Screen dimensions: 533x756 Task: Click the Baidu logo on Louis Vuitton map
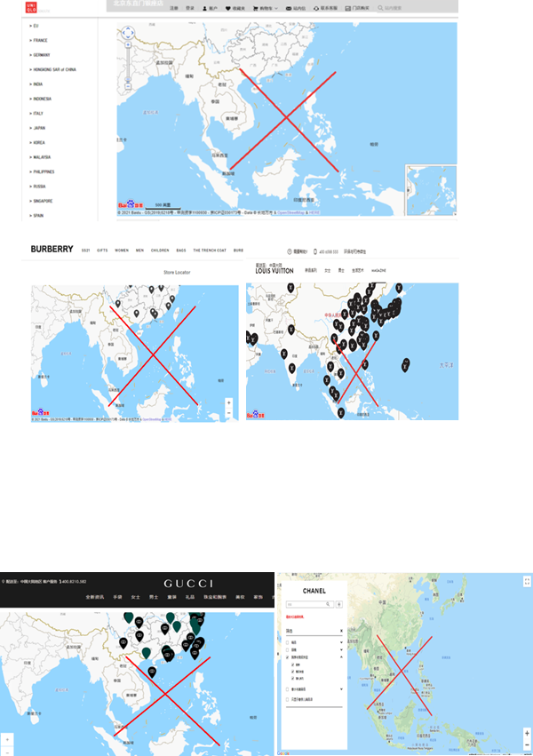pyautogui.click(x=256, y=415)
